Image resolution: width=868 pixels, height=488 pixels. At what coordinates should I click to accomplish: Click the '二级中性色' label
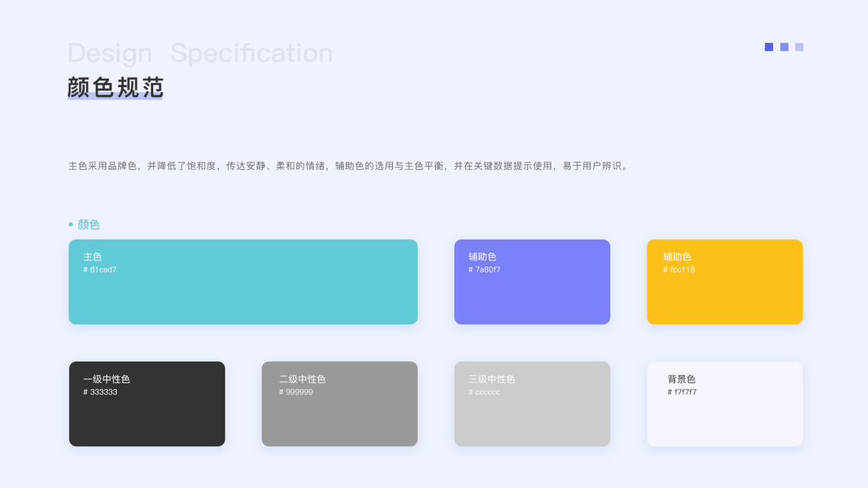click(x=303, y=379)
